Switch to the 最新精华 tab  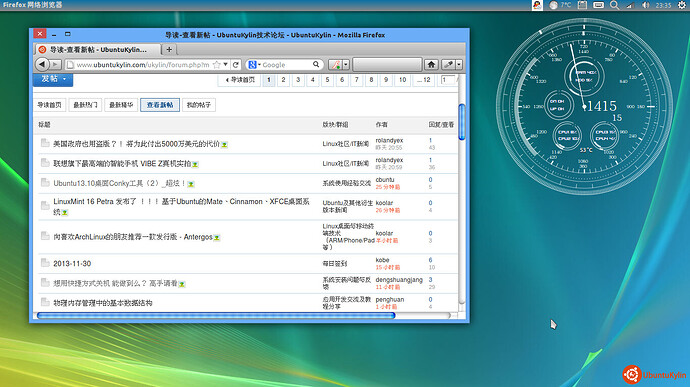click(121, 105)
